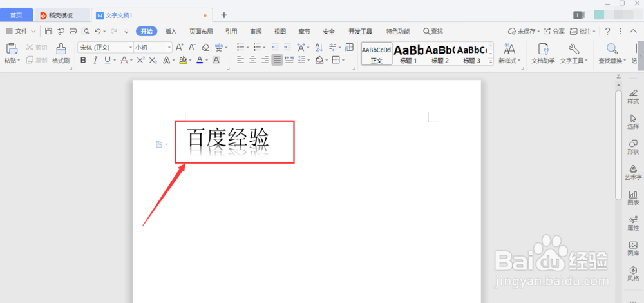
Task: Open Print Preview from the quick access toolbar
Action: click(85, 31)
